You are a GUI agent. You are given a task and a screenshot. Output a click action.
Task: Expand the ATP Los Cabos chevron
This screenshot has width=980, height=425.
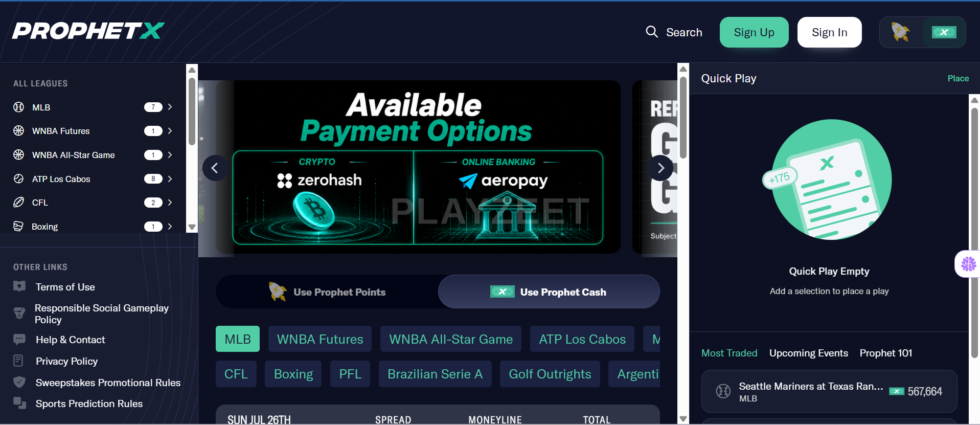coord(170,178)
